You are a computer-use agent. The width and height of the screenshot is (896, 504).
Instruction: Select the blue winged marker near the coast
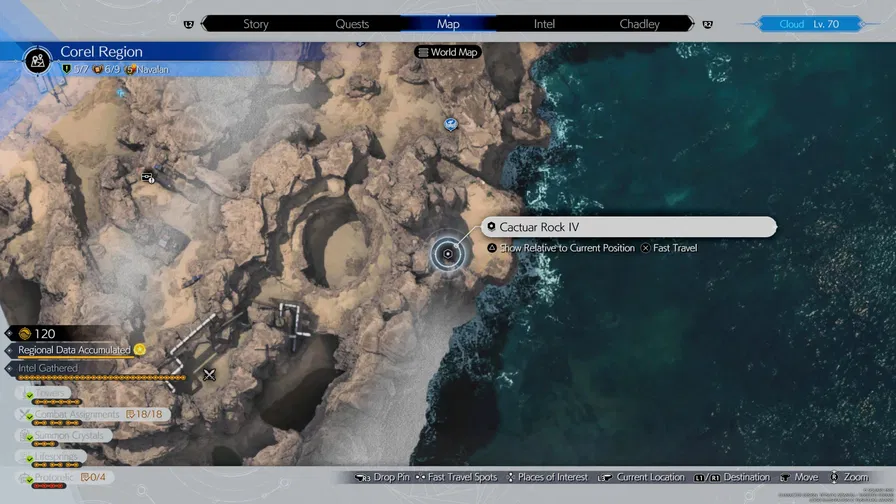[451, 124]
